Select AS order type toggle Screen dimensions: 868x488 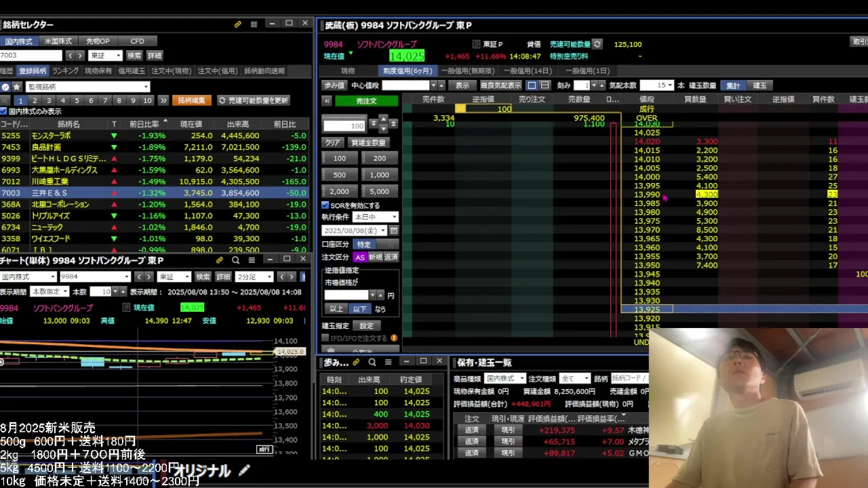[x=360, y=258]
